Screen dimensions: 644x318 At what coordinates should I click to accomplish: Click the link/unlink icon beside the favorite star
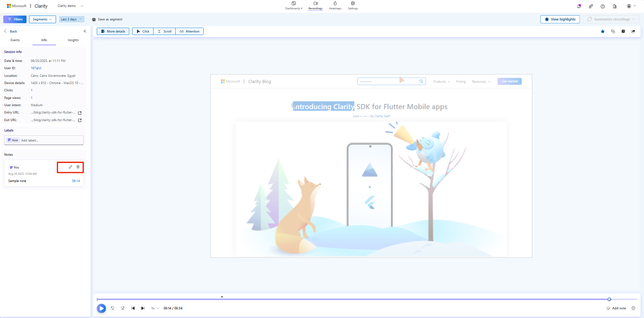(x=613, y=31)
